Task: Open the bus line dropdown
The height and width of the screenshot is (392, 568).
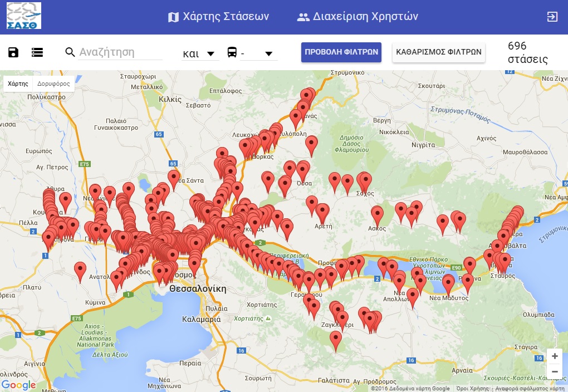Action: pos(268,54)
